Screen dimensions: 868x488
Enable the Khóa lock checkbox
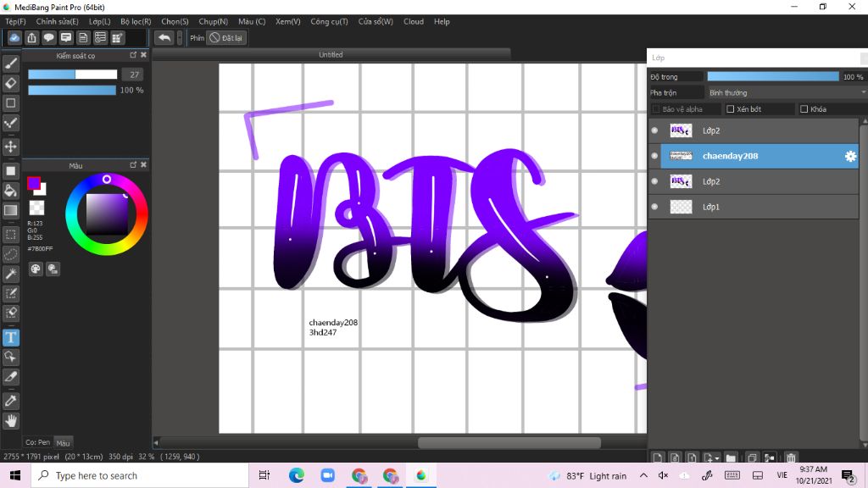pos(804,109)
